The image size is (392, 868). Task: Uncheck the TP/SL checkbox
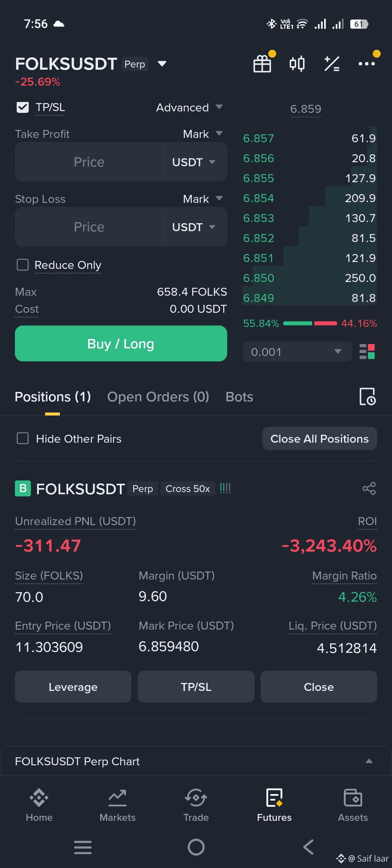coord(23,107)
